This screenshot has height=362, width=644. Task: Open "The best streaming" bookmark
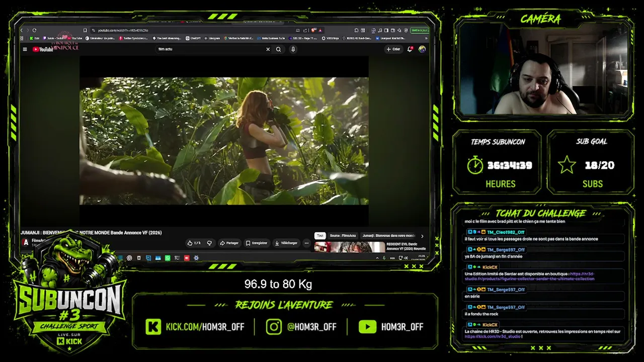click(x=167, y=38)
